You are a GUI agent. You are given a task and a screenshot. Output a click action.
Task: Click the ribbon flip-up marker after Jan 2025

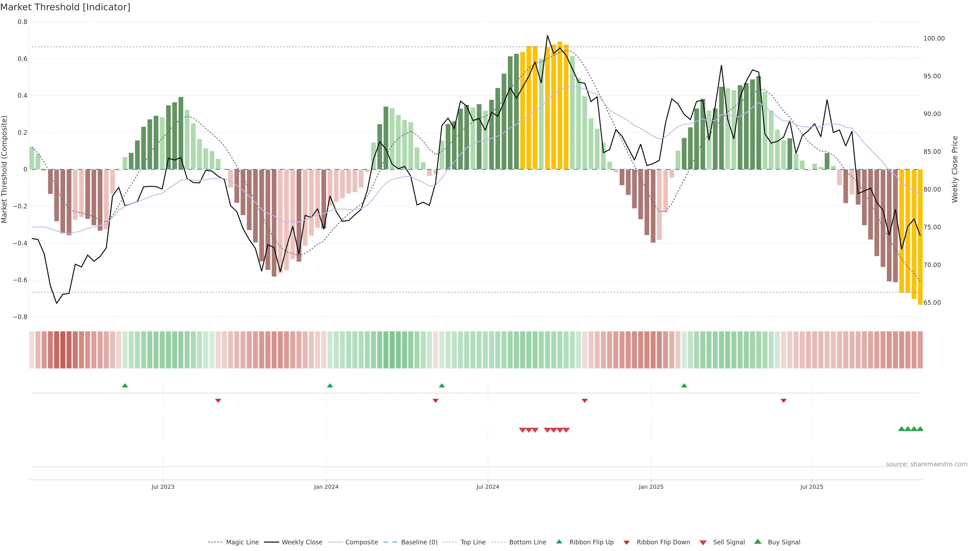coord(684,386)
